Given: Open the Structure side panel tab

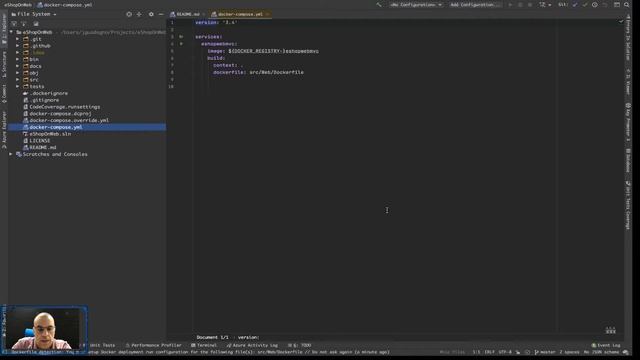Looking at the screenshot, I should (x=4, y=65).
